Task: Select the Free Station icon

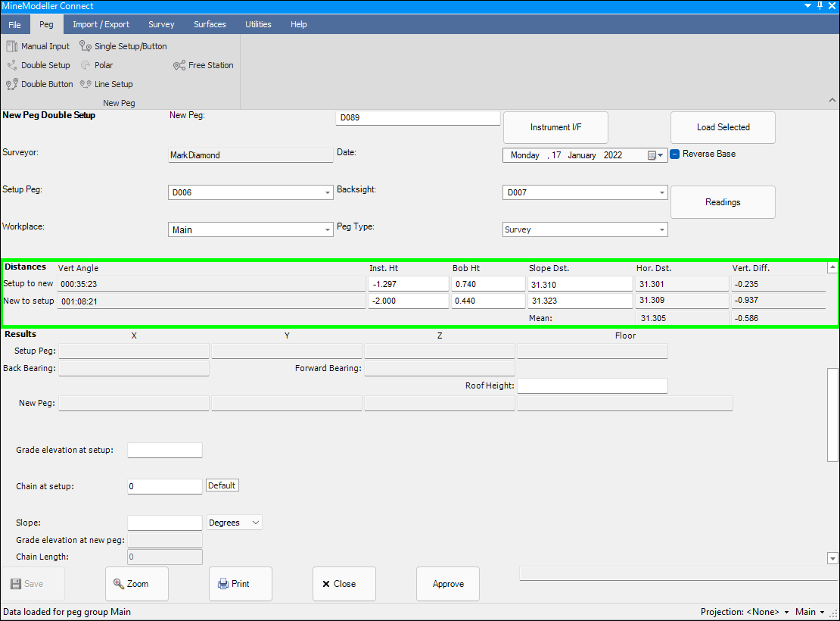Action: click(179, 65)
